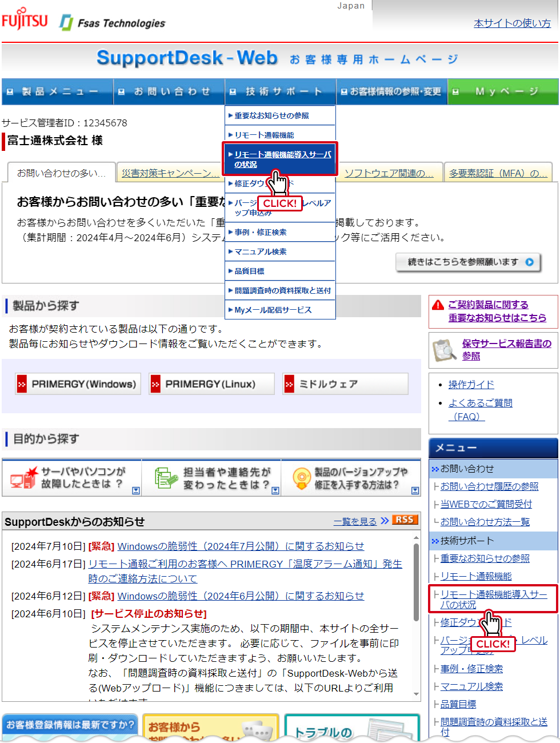Open お問い合わせ方法一覧 in the sidebar
This screenshot has width=560, height=743.
click(485, 522)
